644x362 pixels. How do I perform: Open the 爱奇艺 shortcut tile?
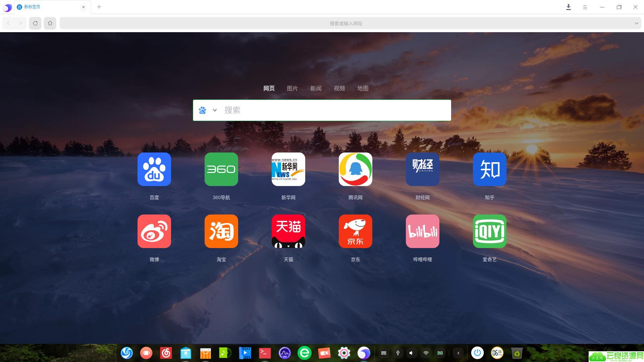coord(490,231)
